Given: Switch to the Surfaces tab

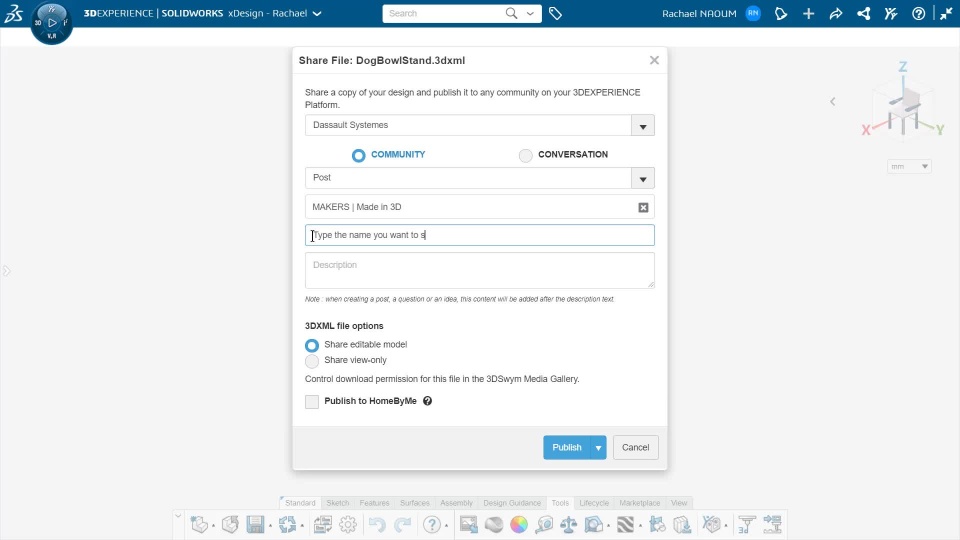Looking at the screenshot, I should [414, 503].
